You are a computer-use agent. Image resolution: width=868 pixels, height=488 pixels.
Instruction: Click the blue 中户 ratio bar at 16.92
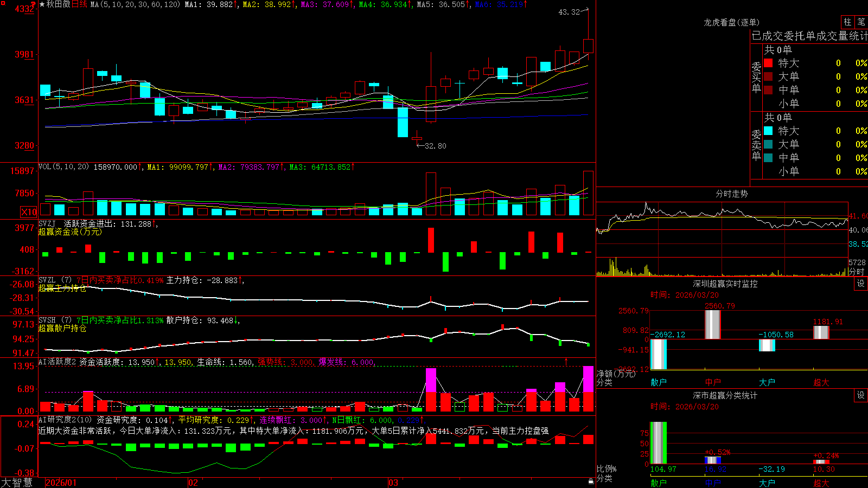tap(713, 460)
